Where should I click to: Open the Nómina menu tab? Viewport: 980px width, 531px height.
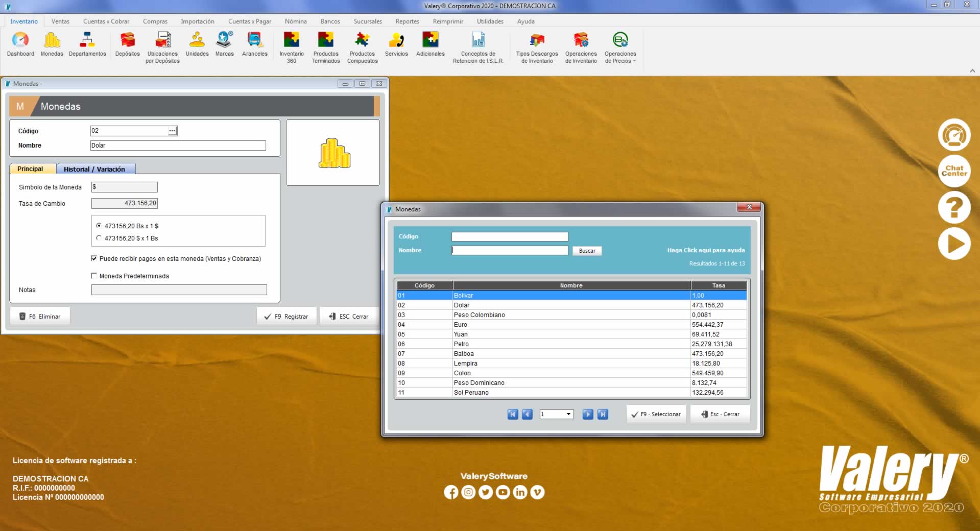click(296, 21)
